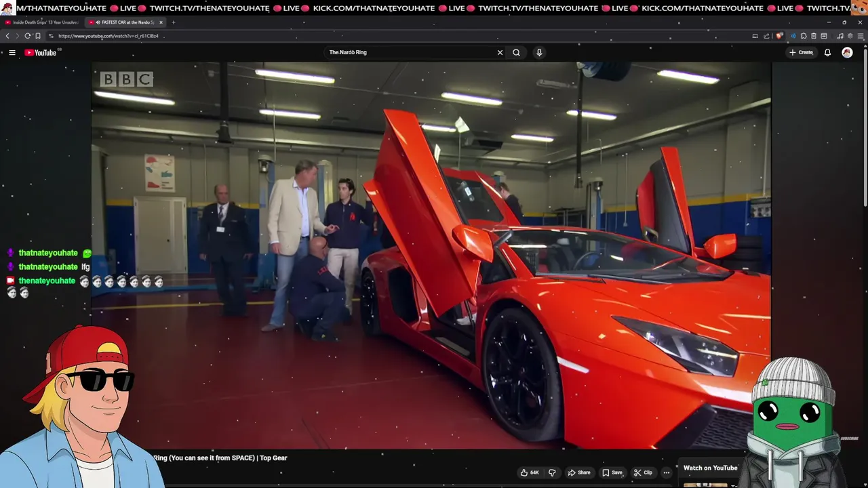Start voice search with the microphone icon

point(539,52)
